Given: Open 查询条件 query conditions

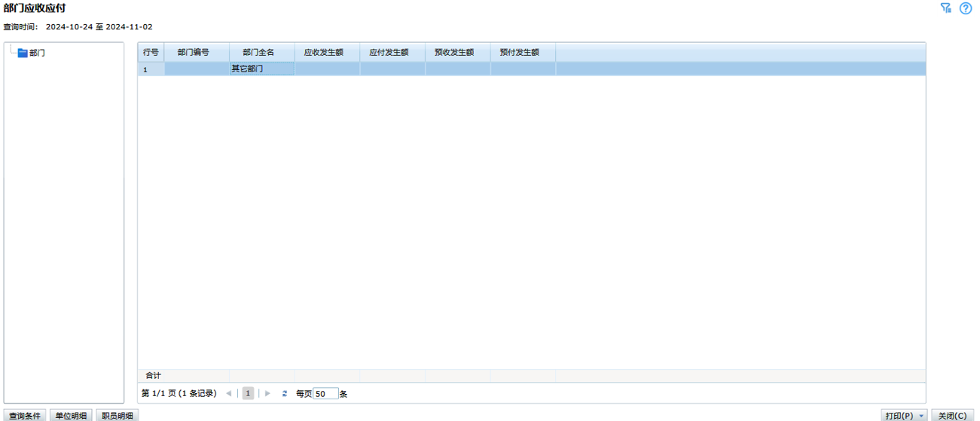Looking at the screenshot, I should (25, 416).
